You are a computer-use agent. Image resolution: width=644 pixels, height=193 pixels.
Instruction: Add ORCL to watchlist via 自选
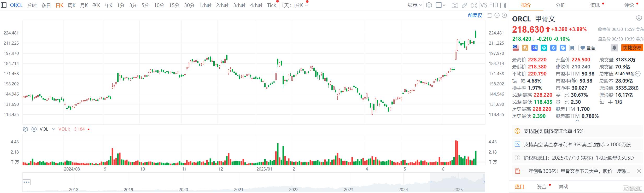[587, 48]
